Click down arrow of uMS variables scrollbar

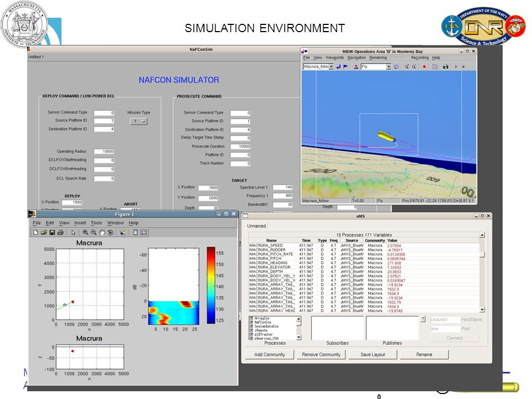(x=482, y=310)
